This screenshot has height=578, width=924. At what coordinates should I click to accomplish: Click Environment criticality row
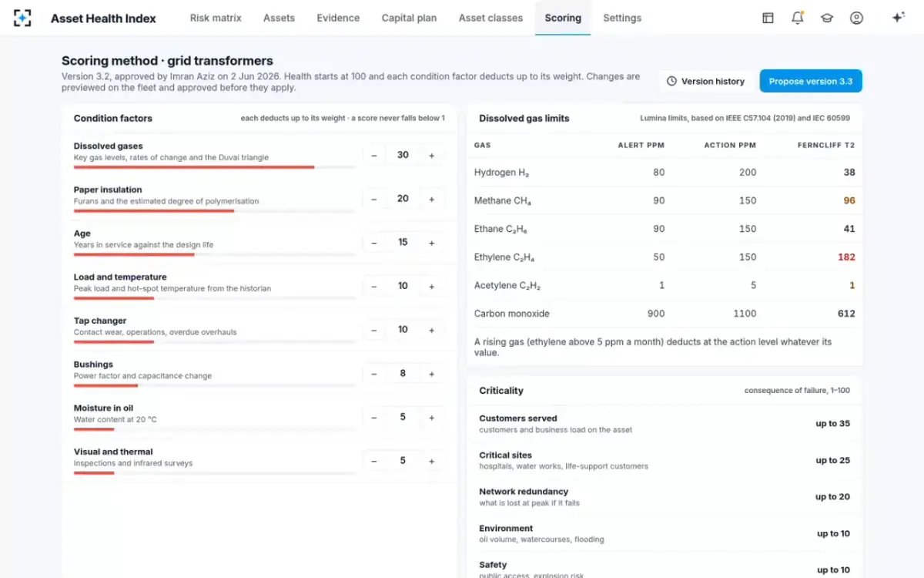pyautogui.click(x=665, y=533)
